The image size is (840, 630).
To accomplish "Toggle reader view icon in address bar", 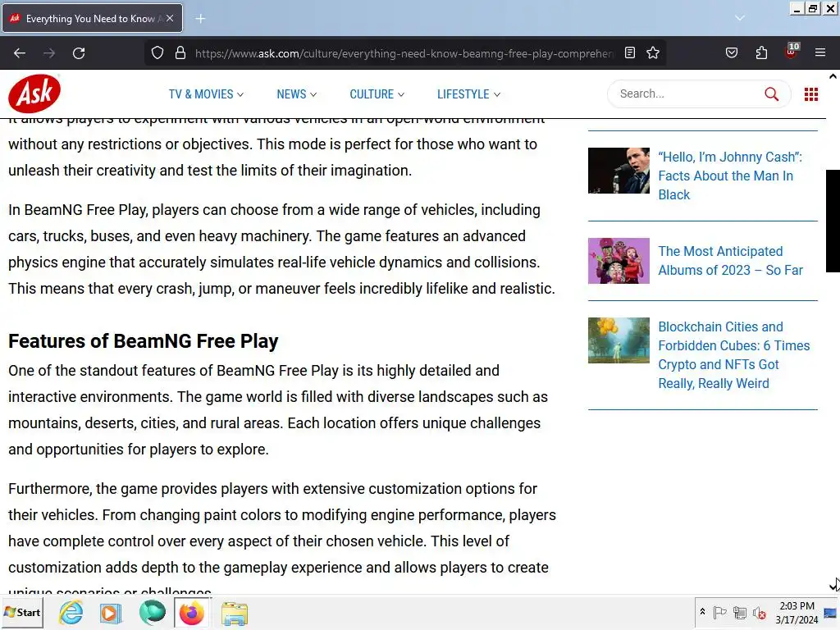I will [630, 53].
